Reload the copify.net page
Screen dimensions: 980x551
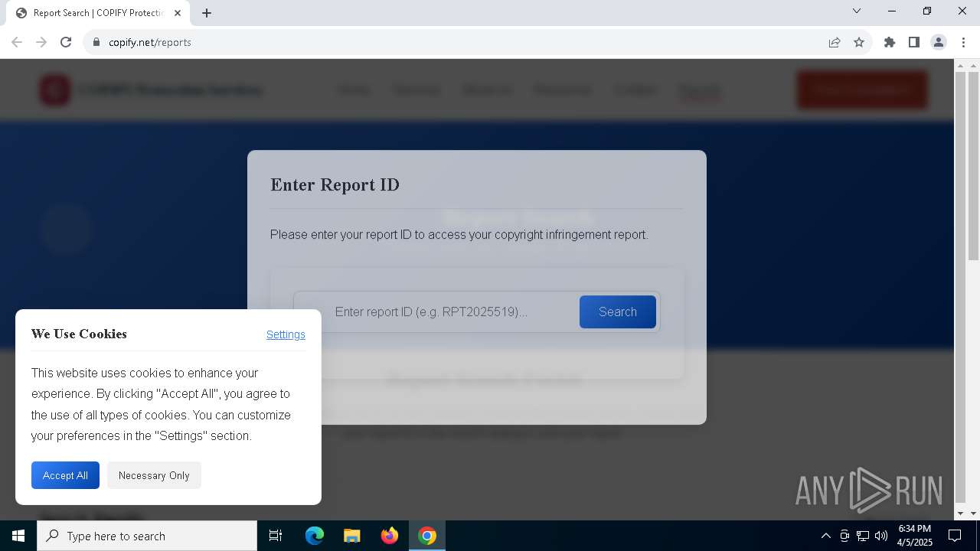click(66, 42)
